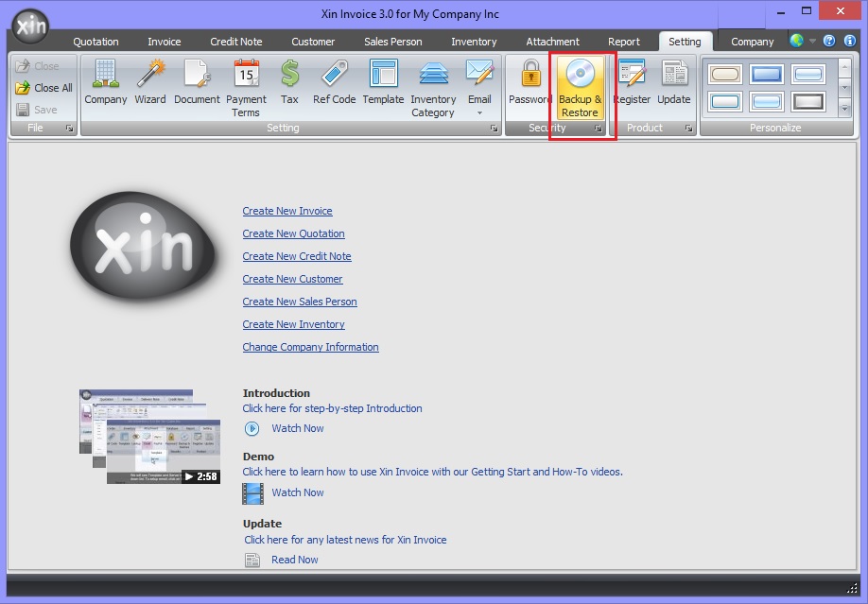Select top-right light blue Personalize style
This screenshot has width=868, height=604.
pos(808,74)
